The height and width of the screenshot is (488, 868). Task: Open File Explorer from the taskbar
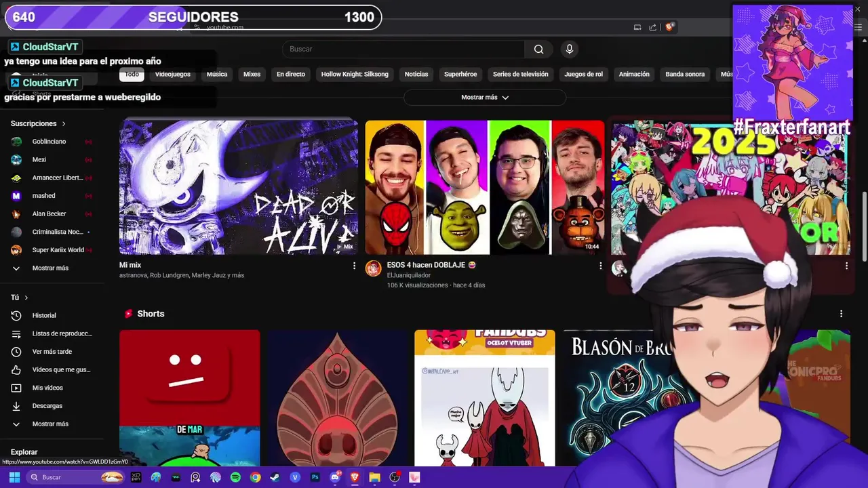tap(374, 477)
